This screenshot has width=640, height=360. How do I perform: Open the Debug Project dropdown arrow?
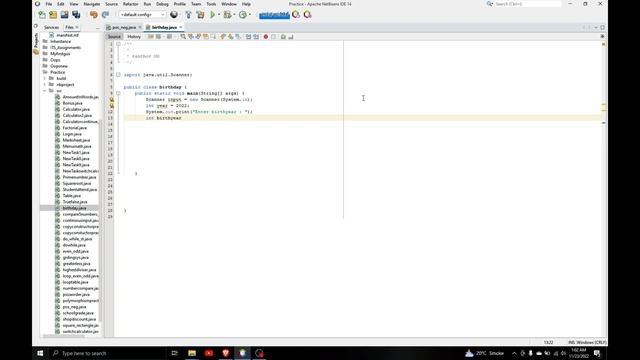(x=234, y=15)
